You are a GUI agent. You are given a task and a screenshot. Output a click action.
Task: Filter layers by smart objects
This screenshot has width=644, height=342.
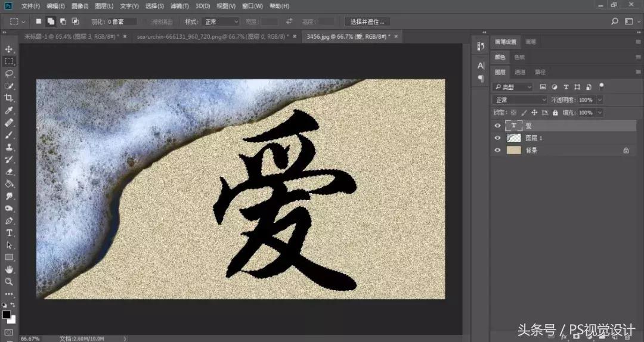click(589, 87)
